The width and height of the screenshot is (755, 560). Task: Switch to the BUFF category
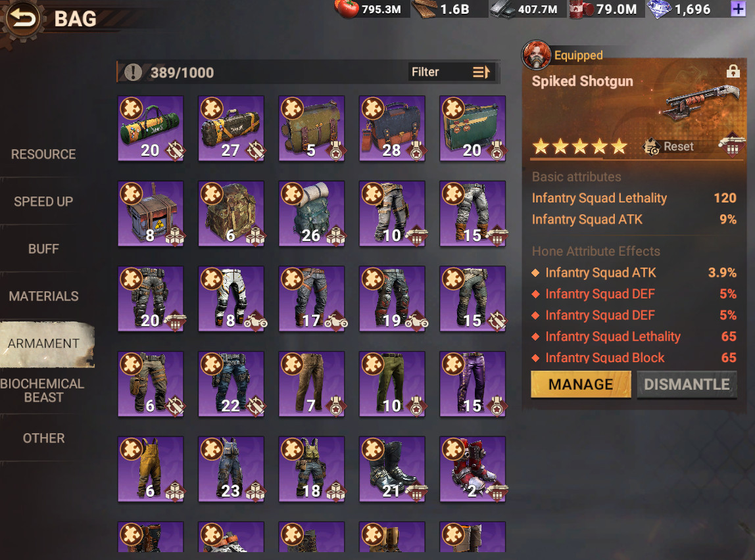coord(43,248)
